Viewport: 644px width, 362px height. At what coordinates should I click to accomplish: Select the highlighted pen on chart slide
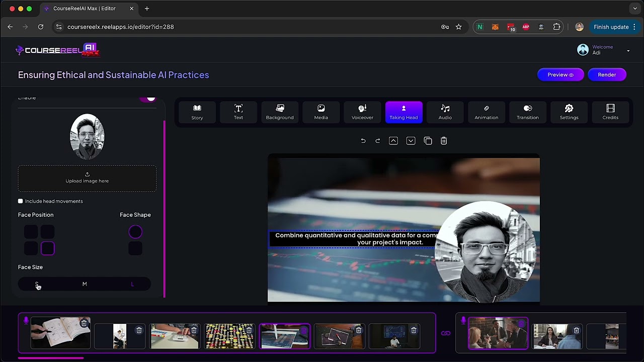coord(285,336)
